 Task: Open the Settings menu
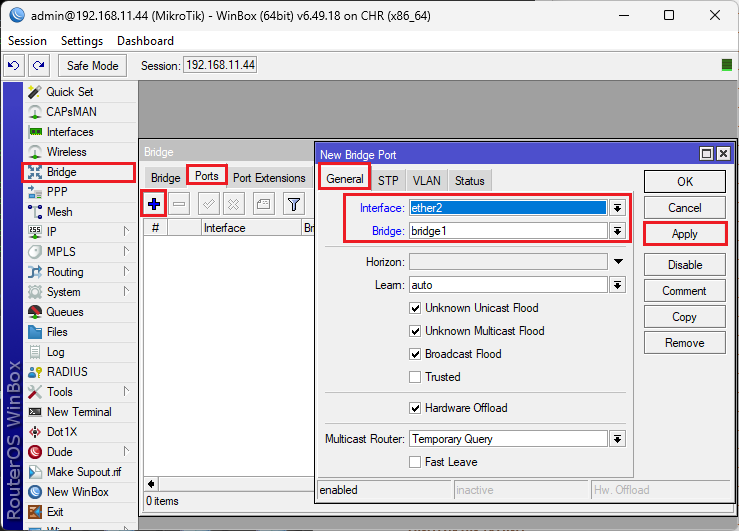click(81, 41)
